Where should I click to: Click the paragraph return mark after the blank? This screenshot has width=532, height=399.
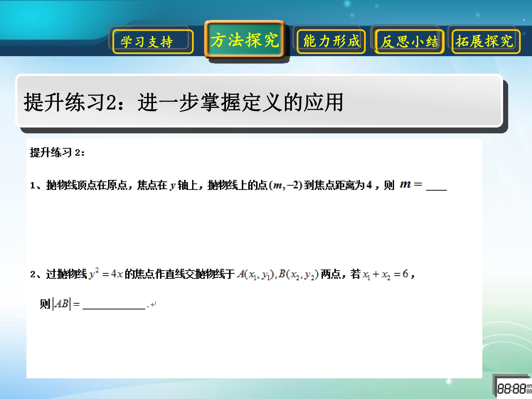pos(153,304)
